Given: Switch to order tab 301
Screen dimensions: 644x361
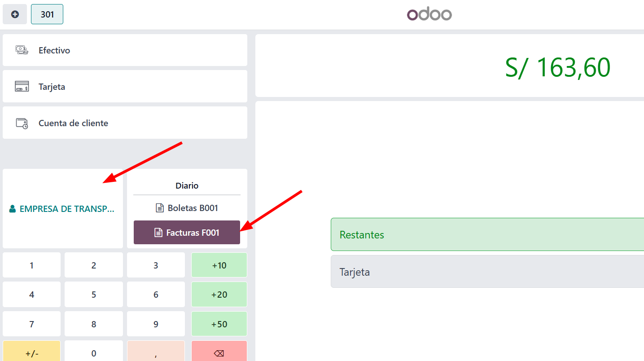Looking at the screenshot, I should pos(47,14).
